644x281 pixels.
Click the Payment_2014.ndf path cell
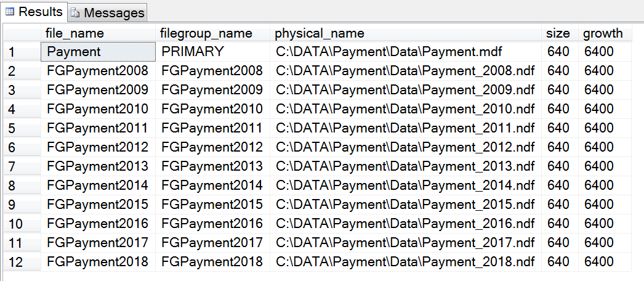(x=405, y=185)
